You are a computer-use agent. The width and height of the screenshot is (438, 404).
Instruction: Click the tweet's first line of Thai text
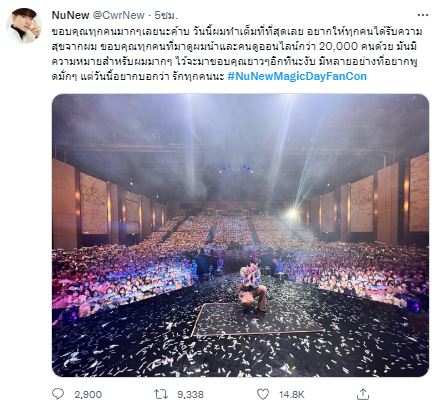tap(237, 32)
